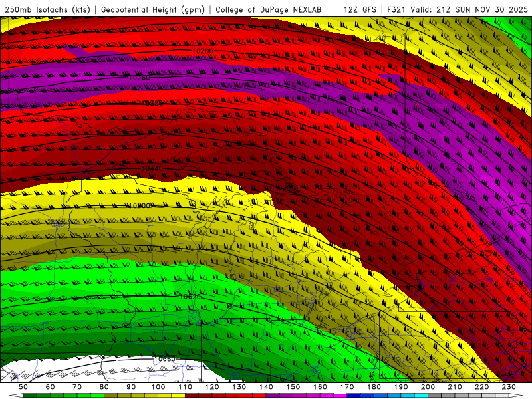Viewport: 532px width, 399px height.
Task: Click the 180 value on the color scale
Action: [374, 387]
